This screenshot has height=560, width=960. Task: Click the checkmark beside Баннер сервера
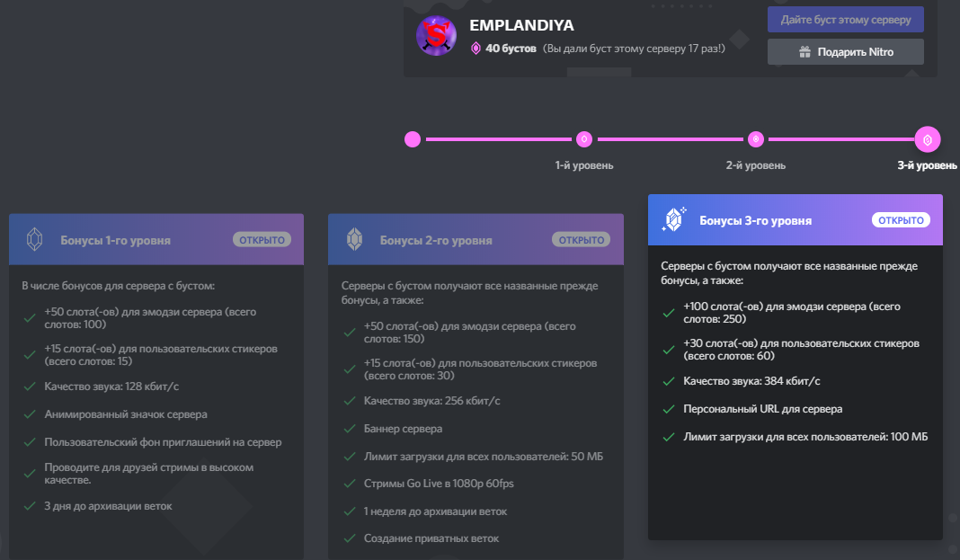tap(349, 429)
